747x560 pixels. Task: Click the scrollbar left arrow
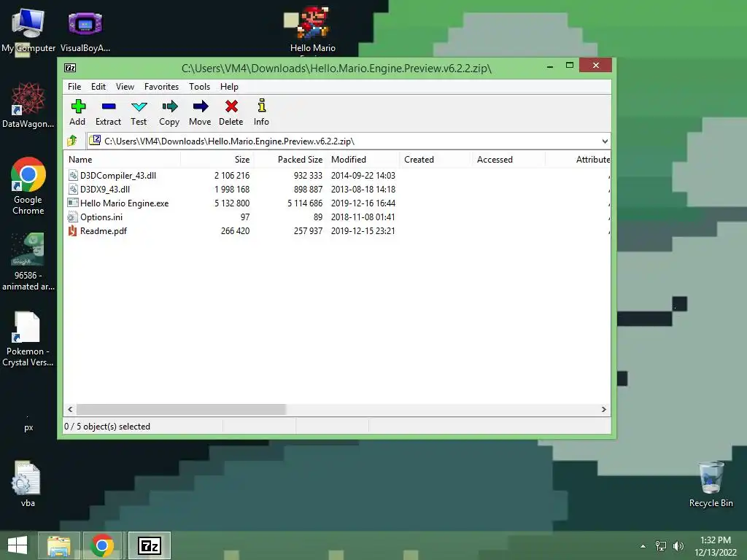click(x=71, y=410)
